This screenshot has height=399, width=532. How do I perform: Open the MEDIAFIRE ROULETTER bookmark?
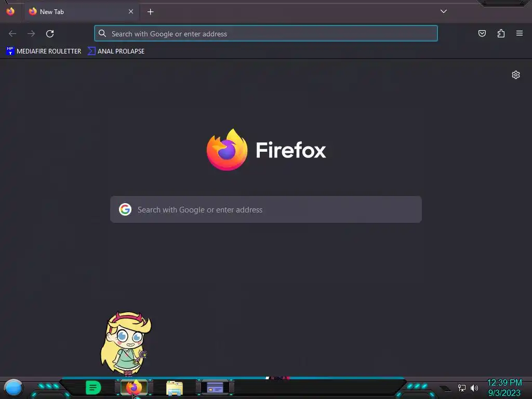coord(44,51)
